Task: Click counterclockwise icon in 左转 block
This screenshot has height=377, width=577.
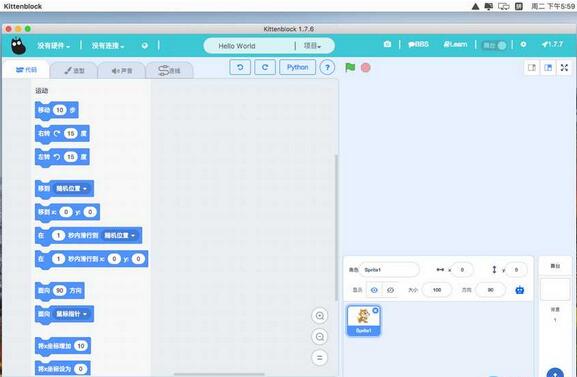Action: (57, 157)
